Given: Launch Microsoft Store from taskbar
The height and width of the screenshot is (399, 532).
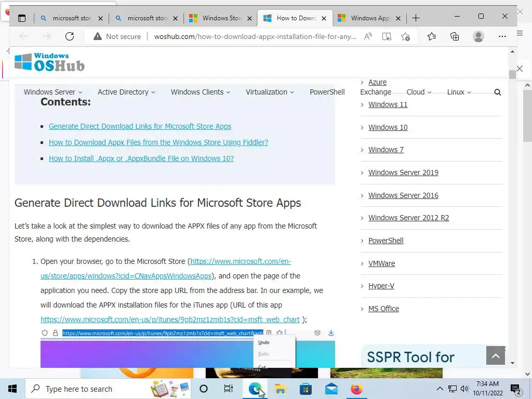Looking at the screenshot, I should click(x=305, y=389).
